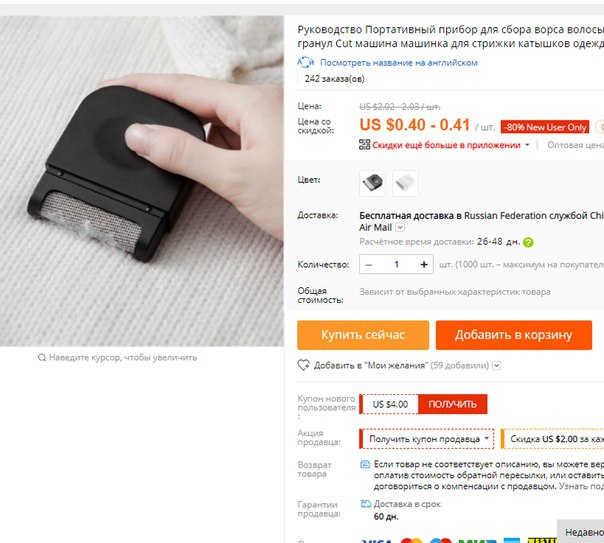Click the "Купить сейчас" button
604x543 pixels.
(363, 335)
